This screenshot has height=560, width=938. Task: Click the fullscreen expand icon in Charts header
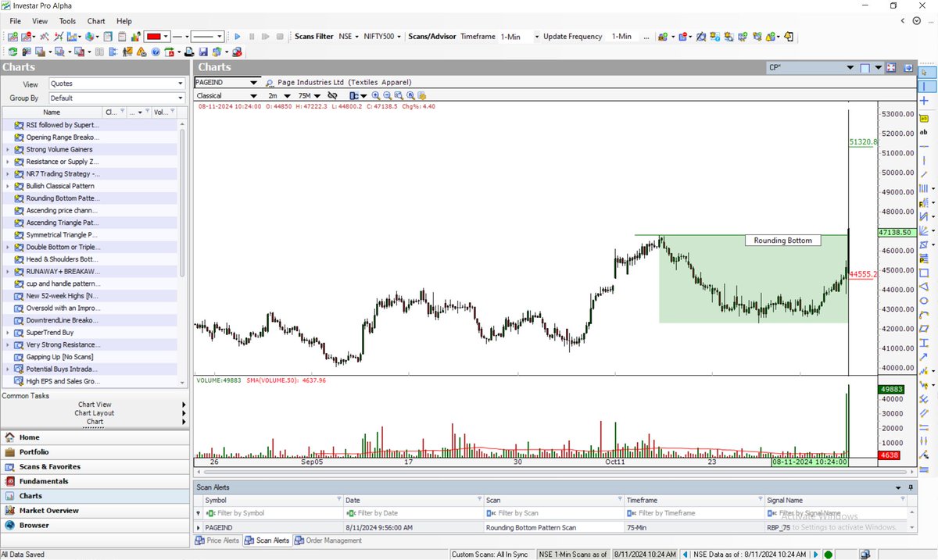[x=890, y=68]
